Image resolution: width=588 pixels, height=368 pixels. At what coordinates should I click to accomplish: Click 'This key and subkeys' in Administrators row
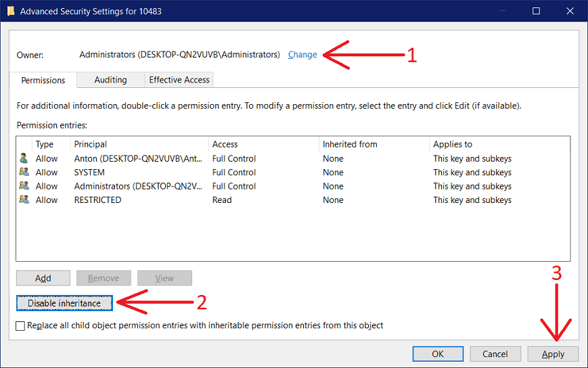tap(472, 186)
